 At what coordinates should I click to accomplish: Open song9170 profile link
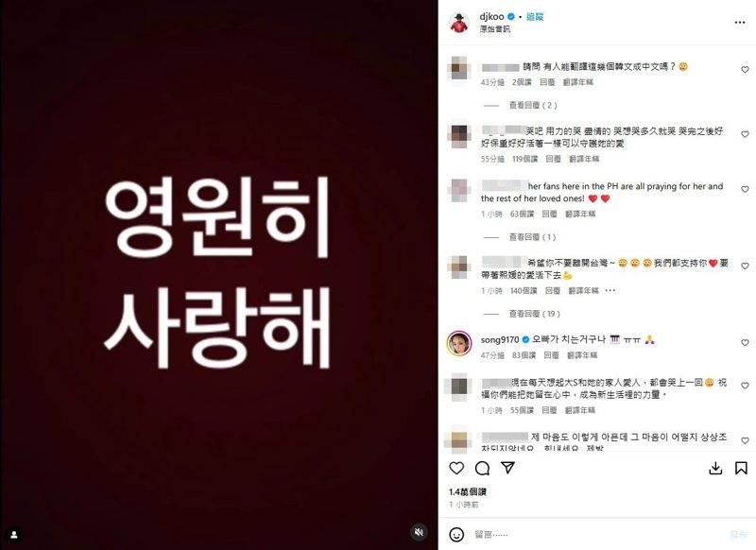click(500, 340)
